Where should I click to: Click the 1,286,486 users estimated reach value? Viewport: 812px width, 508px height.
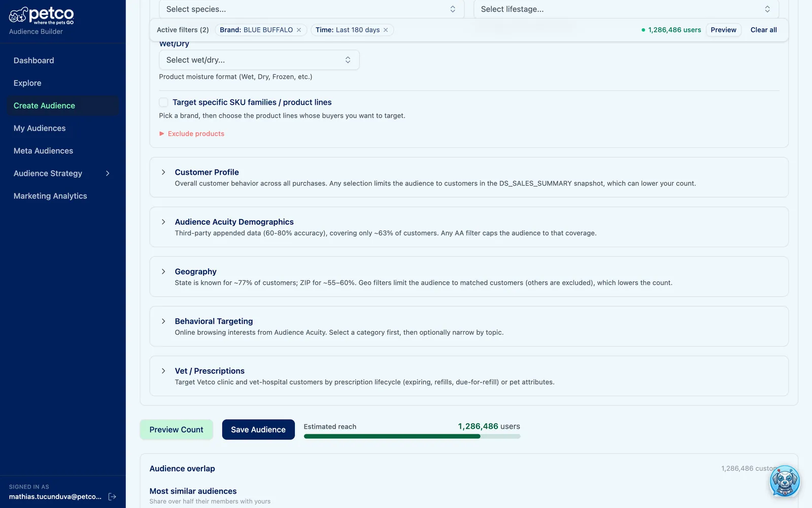click(x=489, y=426)
